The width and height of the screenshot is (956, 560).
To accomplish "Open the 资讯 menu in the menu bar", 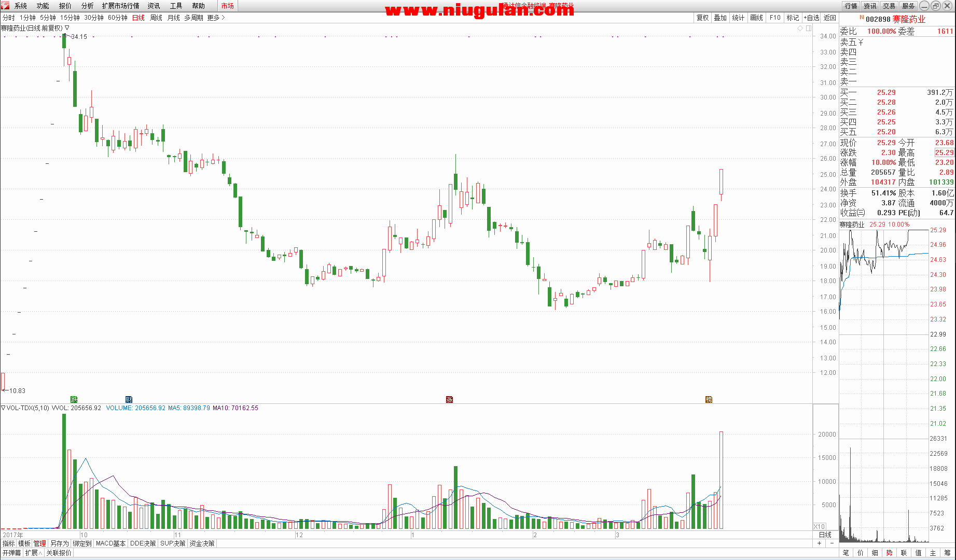I will click(x=154, y=6).
